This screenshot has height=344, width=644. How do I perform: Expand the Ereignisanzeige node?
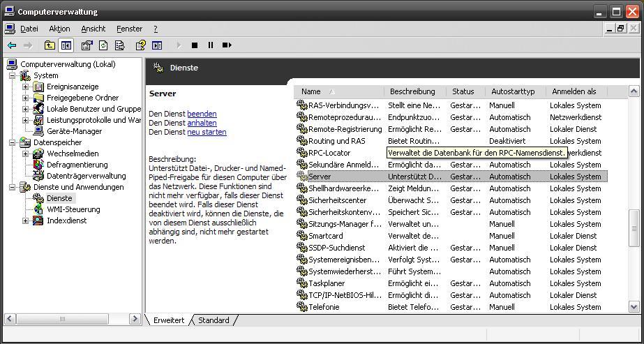click(25, 87)
